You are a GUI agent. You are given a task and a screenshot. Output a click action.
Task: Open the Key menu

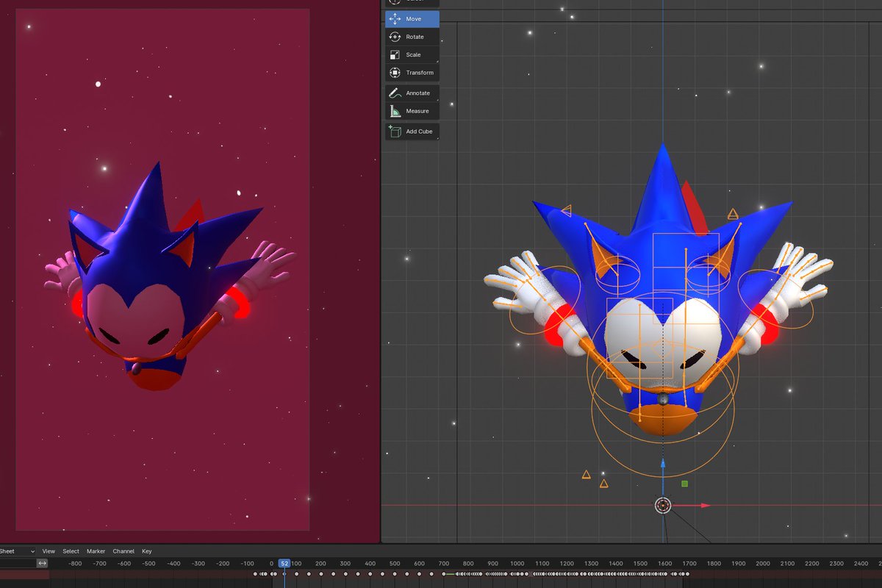tap(147, 551)
